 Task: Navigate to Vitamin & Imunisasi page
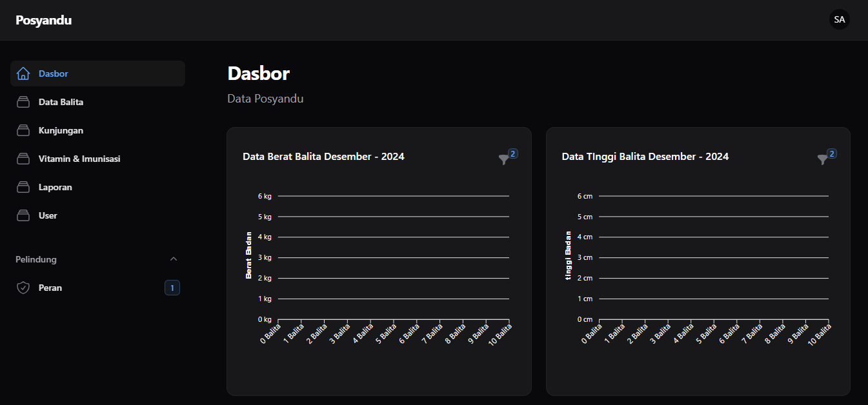[x=79, y=159]
